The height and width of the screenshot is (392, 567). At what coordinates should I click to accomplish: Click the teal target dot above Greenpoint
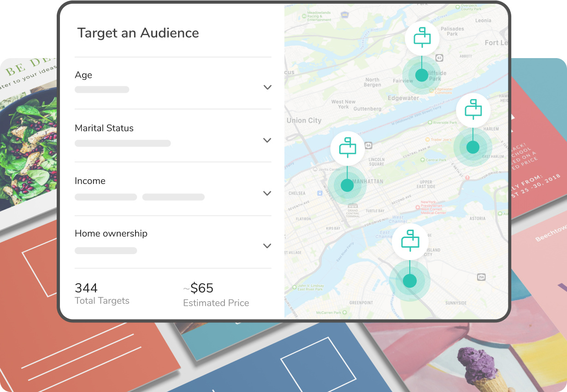(x=409, y=280)
